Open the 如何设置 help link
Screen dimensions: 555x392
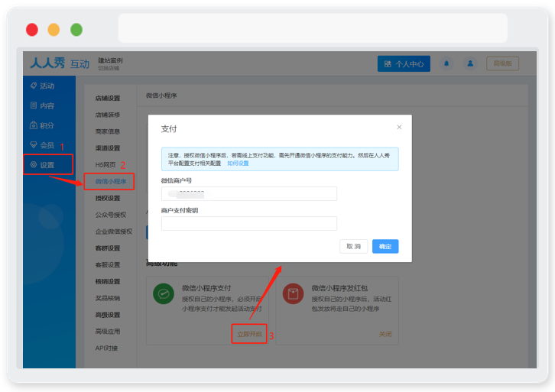coord(238,164)
